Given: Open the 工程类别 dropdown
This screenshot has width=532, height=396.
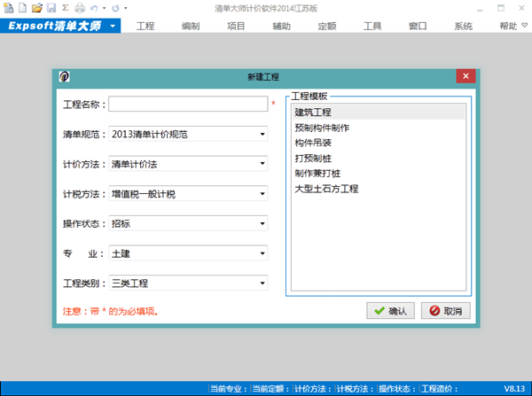Looking at the screenshot, I should (x=262, y=283).
